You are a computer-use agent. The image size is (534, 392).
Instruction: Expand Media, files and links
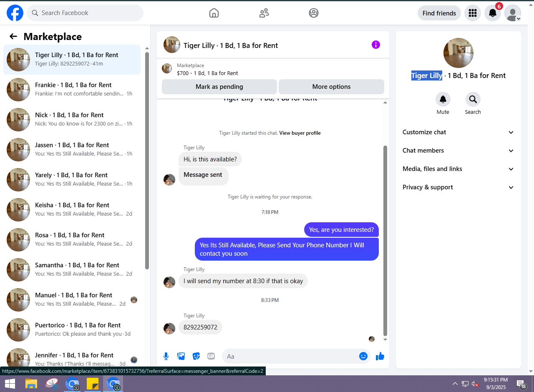click(458, 169)
